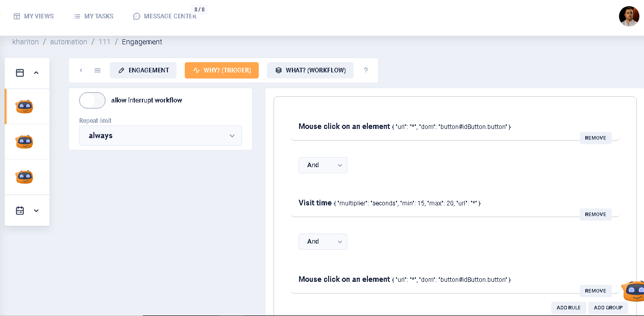Click the hamburger menu icon in toolbar
This screenshot has width=644, height=316.
tap(97, 70)
